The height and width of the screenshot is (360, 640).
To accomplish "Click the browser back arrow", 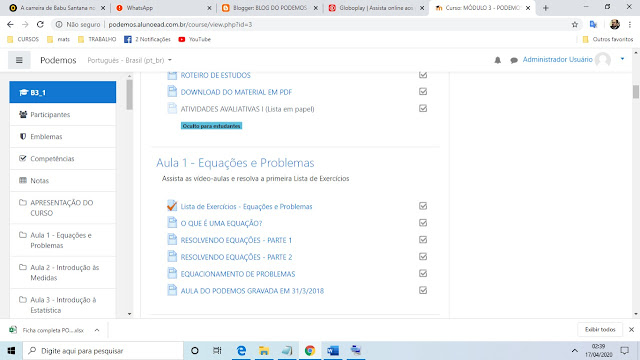I will pos(10,24).
